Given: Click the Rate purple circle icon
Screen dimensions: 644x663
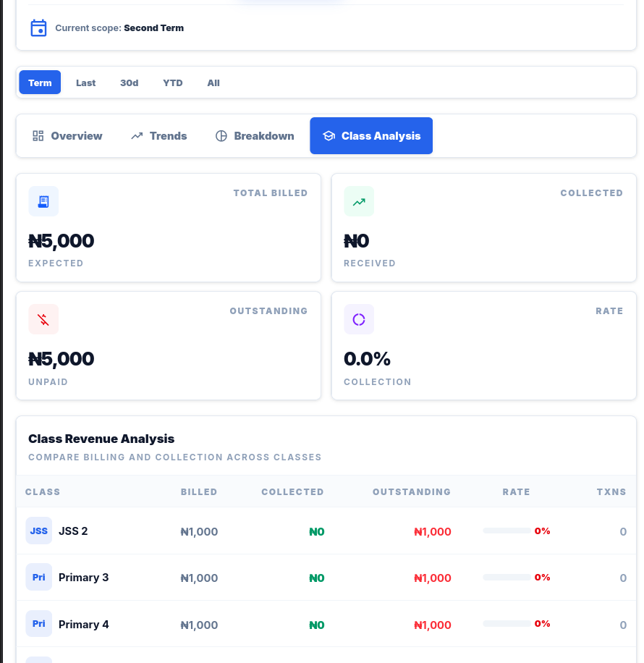Looking at the screenshot, I should tap(359, 319).
